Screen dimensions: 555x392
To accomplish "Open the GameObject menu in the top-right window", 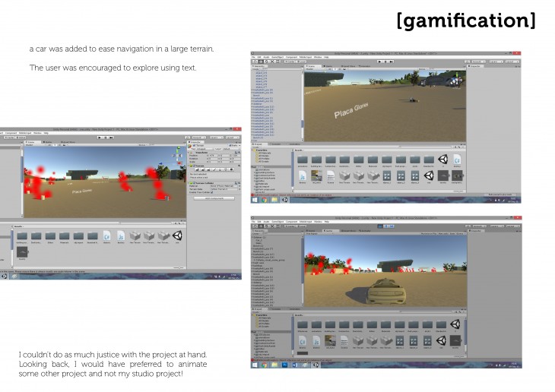I will click(278, 56).
